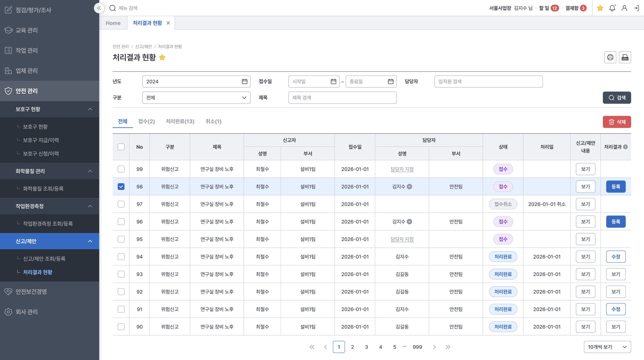Collapse the 화학물질 관리 sidebar section

[90, 171]
